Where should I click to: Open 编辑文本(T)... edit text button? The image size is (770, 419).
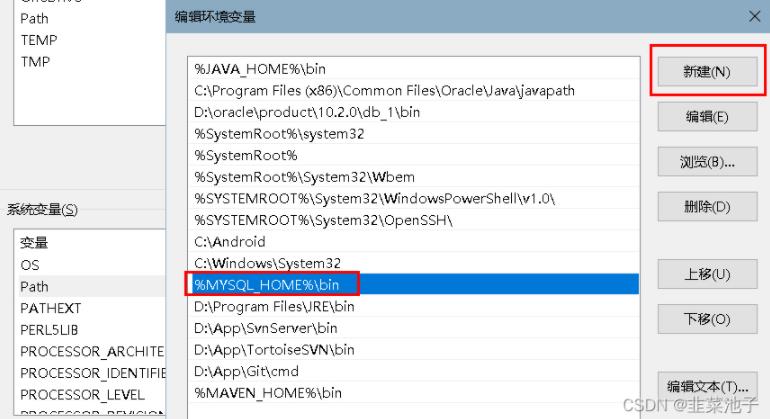pyautogui.click(x=706, y=386)
